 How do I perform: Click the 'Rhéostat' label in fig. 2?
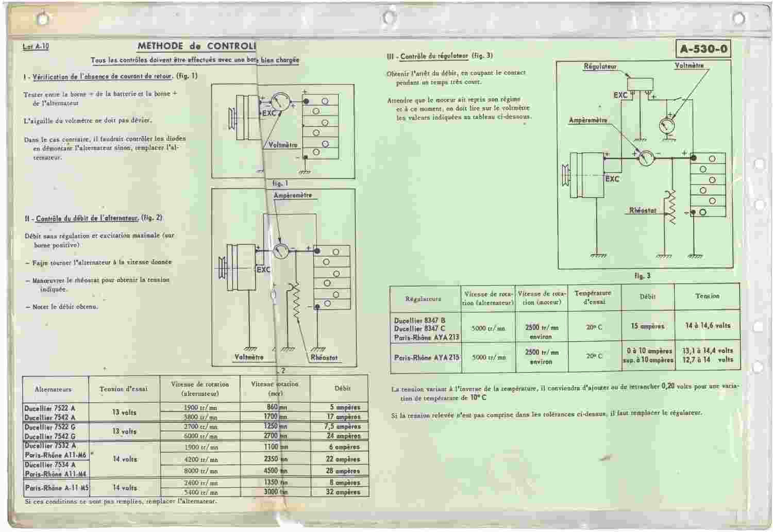(x=324, y=357)
